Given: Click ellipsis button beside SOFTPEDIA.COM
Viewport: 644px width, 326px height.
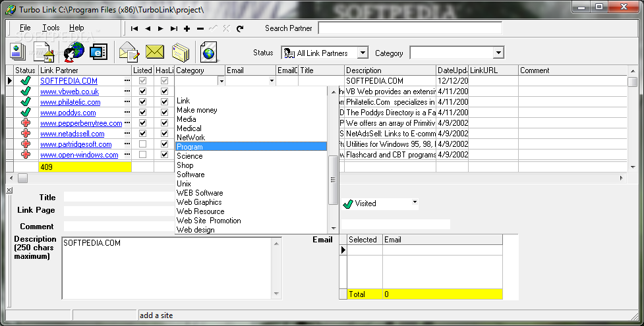Looking at the screenshot, I should (127, 81).
